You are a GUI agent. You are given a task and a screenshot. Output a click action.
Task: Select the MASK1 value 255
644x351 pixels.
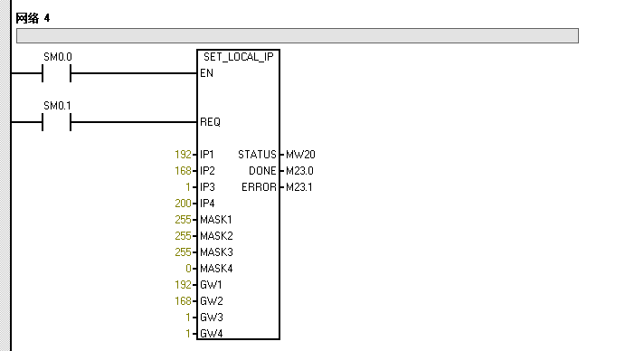click(183, 220)
